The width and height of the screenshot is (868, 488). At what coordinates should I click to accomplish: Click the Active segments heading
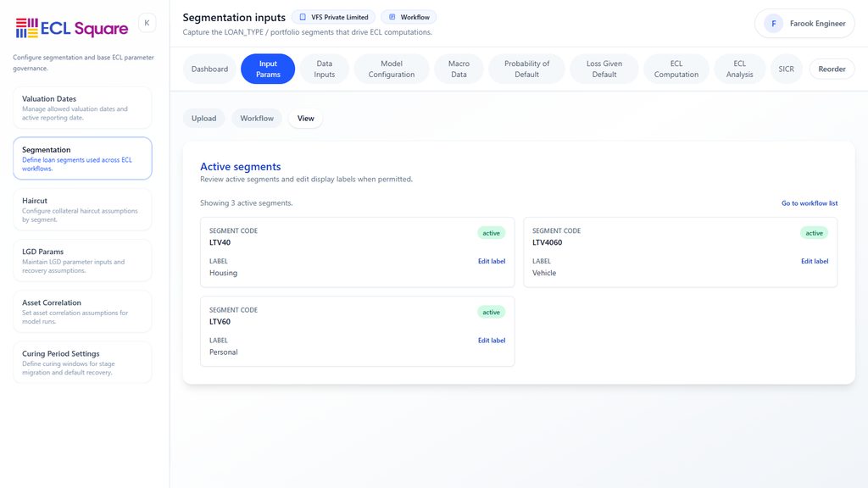[x=240, y=167]
